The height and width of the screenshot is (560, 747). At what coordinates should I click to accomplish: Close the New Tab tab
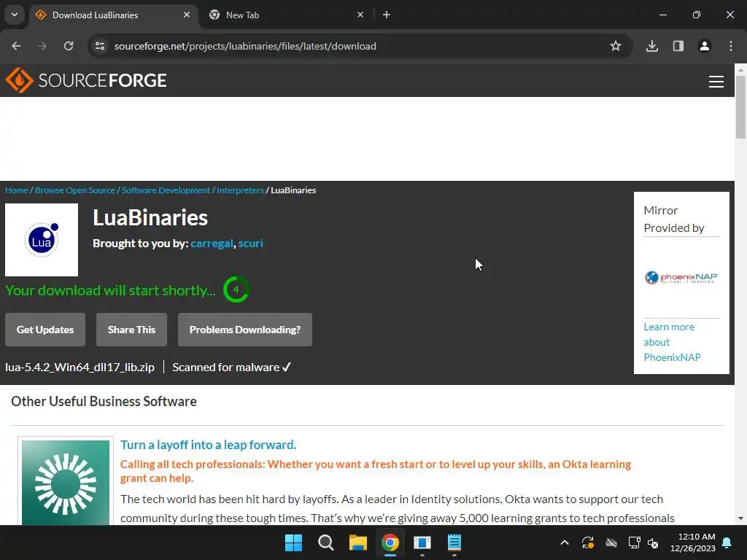tap(360, 15)
